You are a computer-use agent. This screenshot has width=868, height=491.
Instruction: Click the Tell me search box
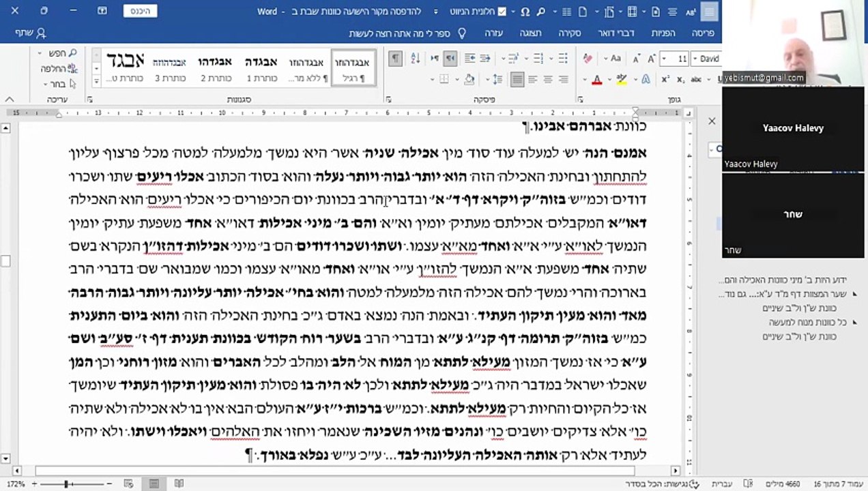point(407,33)
